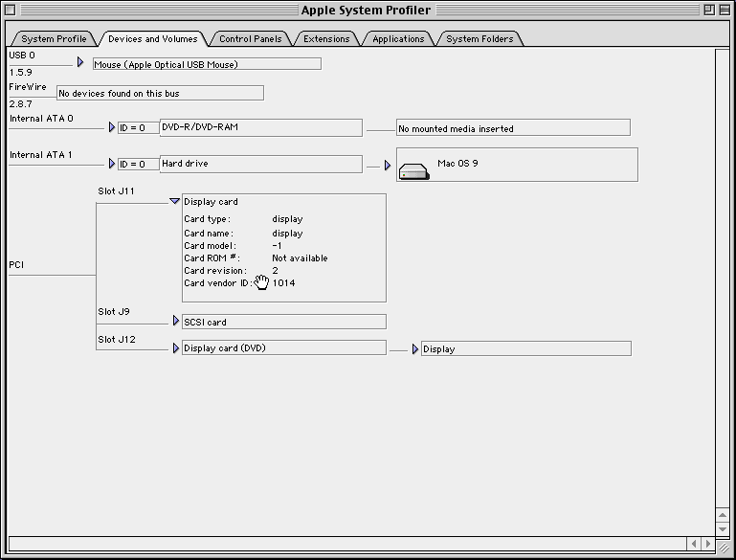Image resolution: width=736 pixels, height=560 pixels.
Task: Expand the Mac OS 9 volume triangle
Action: coord(388,166)
